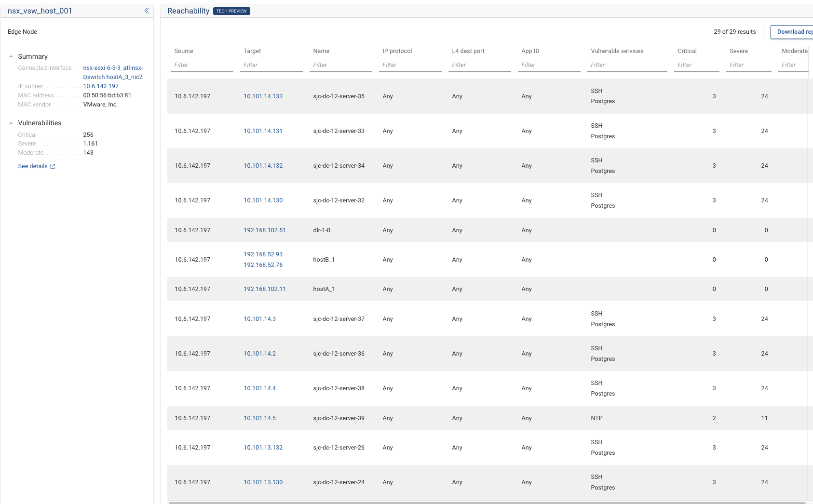The image size is (813, 504).
Task: Open the See details external link
Action: point(37,166)
